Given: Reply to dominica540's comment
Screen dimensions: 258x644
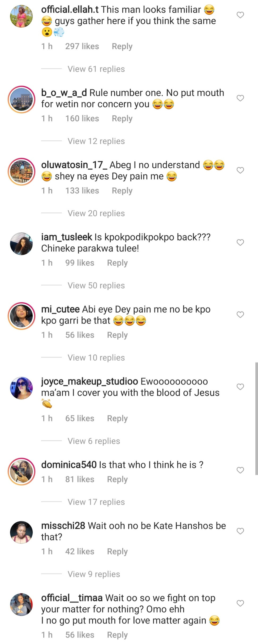Looking at the screenshot, I should click(x=117, y=479).
